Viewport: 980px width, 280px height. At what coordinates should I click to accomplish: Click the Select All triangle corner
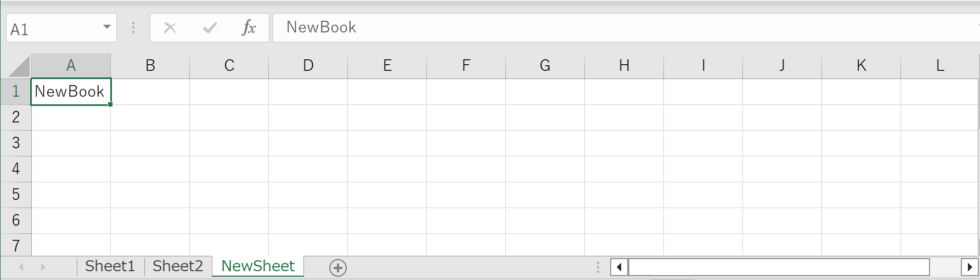point(20,66)
